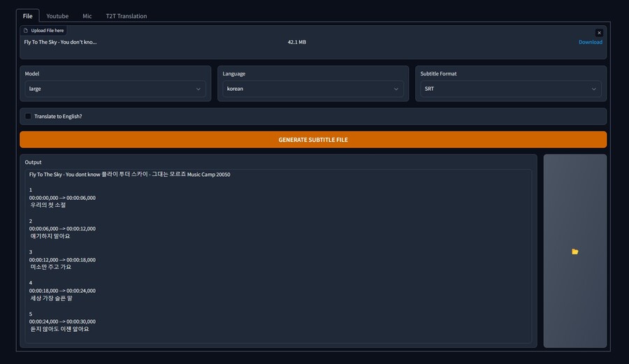The width and height of the screenshot is (629, 364).
Task: Download the uploaded Fly To The Sky file
Action: click(590, 43)
